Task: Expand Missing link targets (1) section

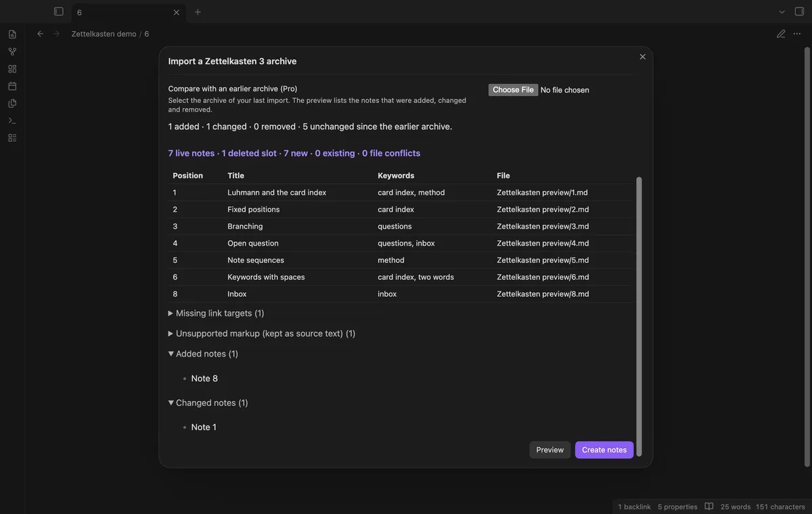Action: [x=217, y=313]
